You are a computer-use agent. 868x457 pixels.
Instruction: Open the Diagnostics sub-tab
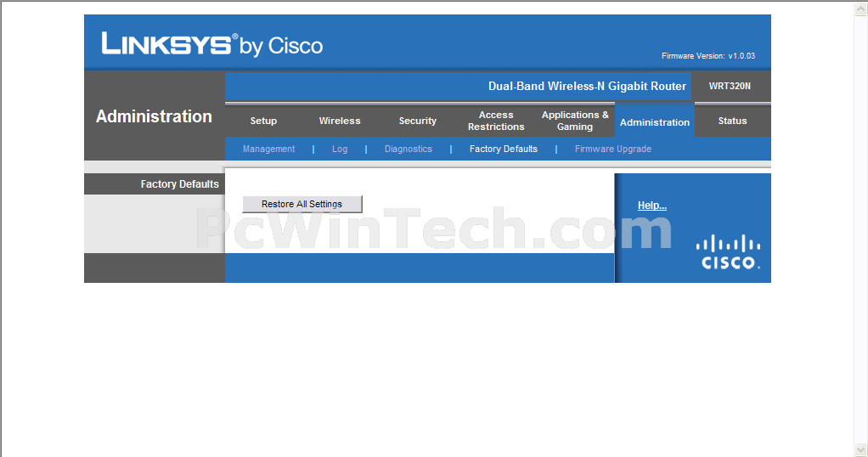point(408,149)
